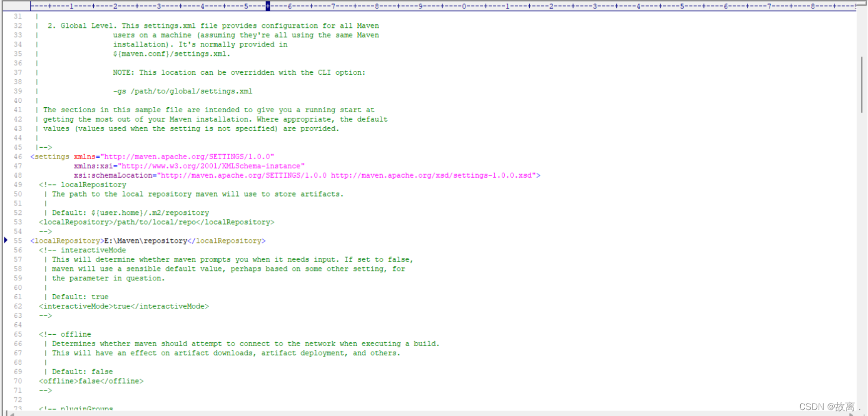The height and width of the screenshot is (416, 868).
Task: Click the 'Determines whether maven should attempt' line
Action: [x=246, y=344]
